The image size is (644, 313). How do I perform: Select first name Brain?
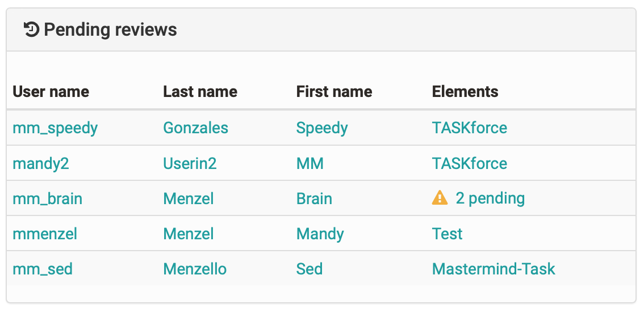(x=314, y=199)
